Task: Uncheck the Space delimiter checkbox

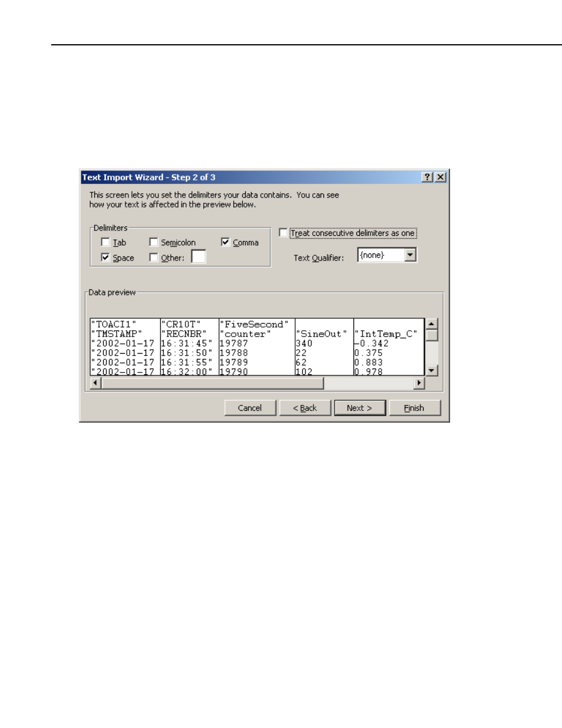Action: (x=105, y=258)
